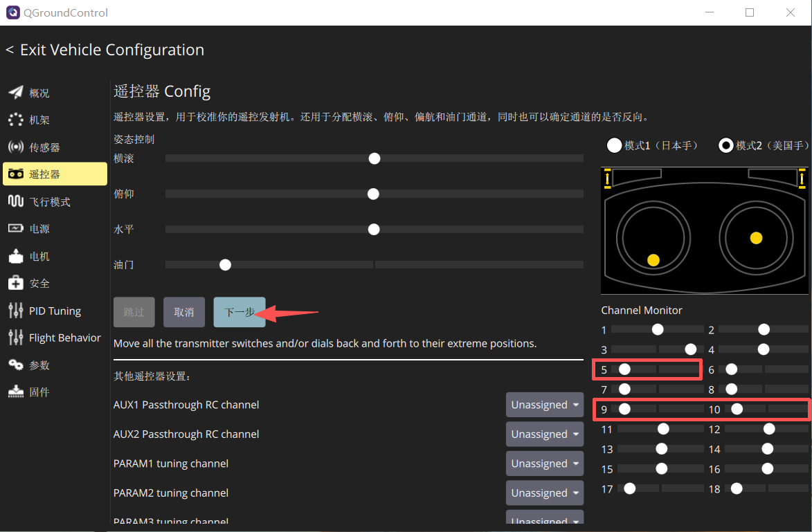Image resolution: width=812 pixels, height=532 pixels.
Task: Click Exit Vehicle Configuration link
Action: [x=105, y=50]
